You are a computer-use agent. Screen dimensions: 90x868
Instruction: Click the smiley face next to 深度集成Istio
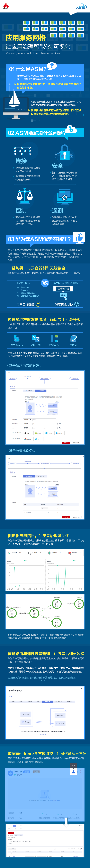pos(77,304)
